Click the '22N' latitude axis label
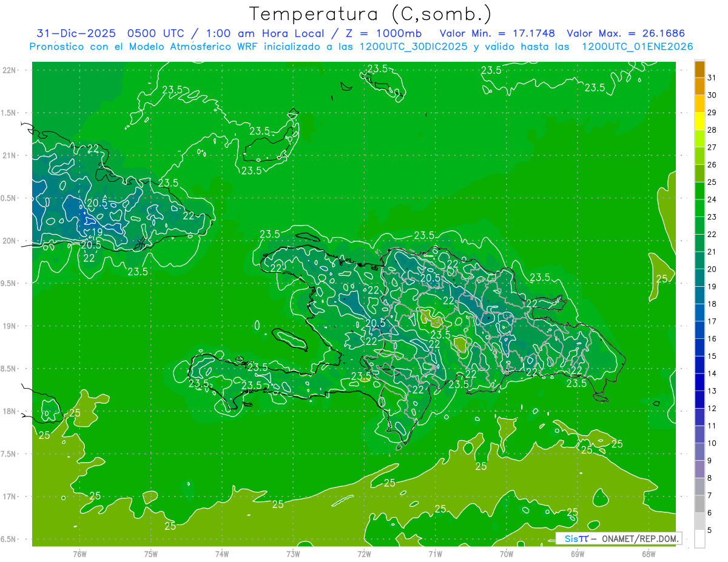728x562 pixels. tap(10, 70)
